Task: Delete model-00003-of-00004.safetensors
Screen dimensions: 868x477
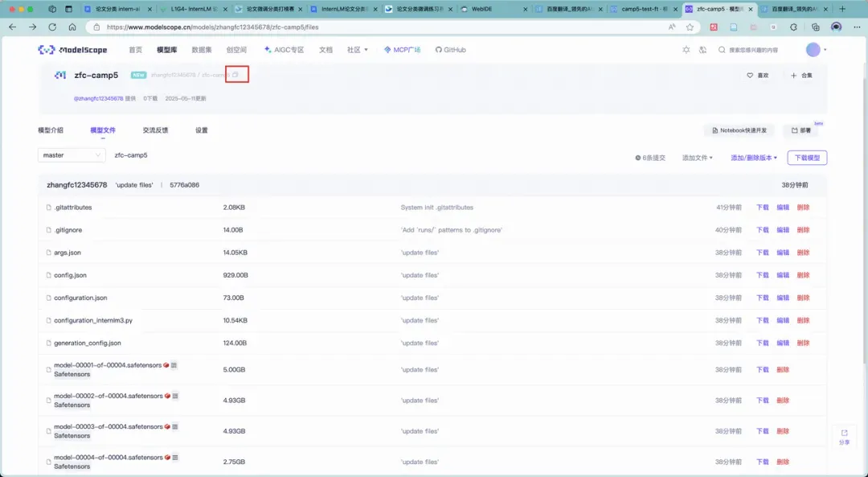Action: click(783, 431)
